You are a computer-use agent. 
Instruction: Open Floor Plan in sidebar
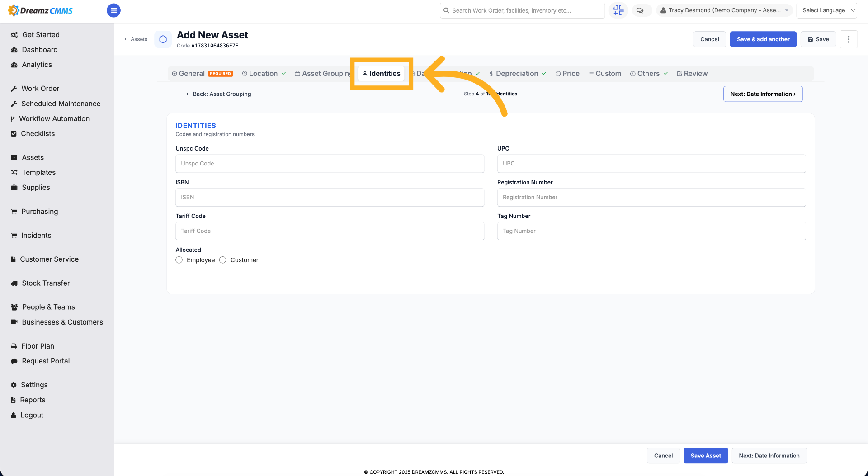[x=33, y=346]
